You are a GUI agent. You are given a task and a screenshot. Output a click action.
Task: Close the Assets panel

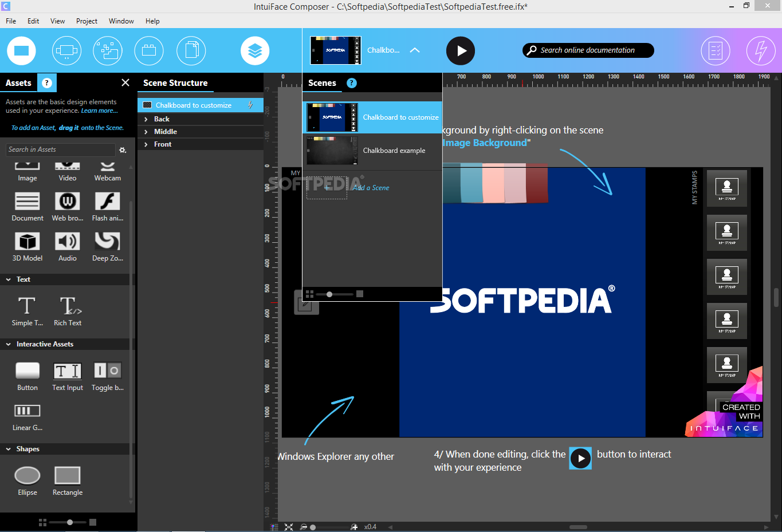pyautogui.click(x=125, y=82)
